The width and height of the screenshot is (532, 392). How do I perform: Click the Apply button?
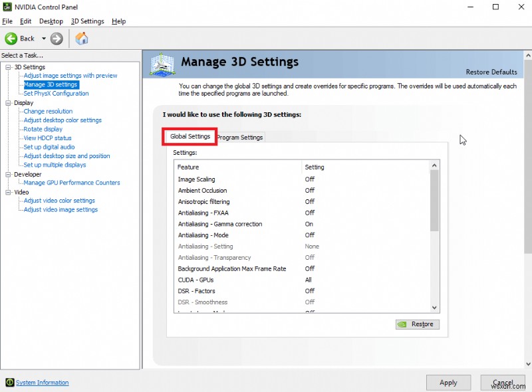448,383
